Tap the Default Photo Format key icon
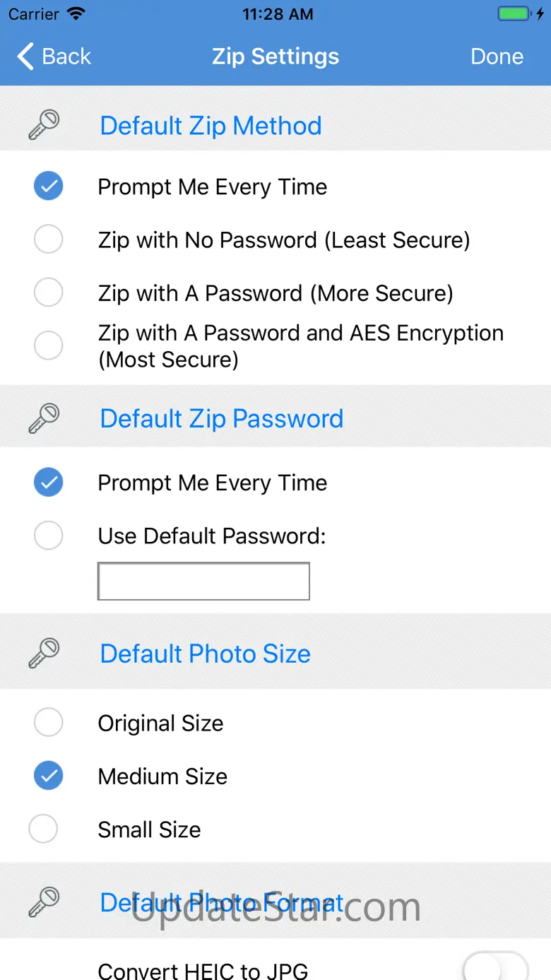The width and height of the screenshot is (551, 980). pyautogui.click(x=44, y=902)
